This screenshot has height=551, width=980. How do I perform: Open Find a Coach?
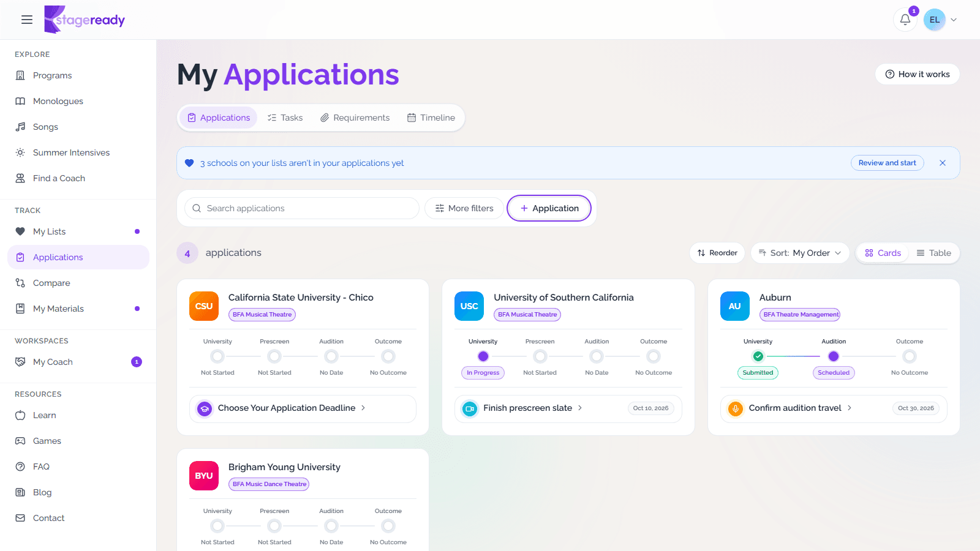pos(78,178)
